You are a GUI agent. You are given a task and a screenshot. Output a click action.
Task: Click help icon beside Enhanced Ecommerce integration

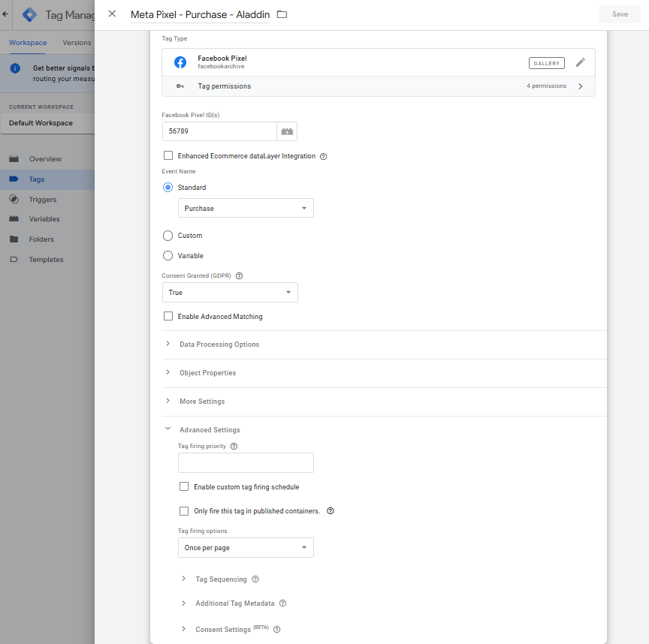324,156
